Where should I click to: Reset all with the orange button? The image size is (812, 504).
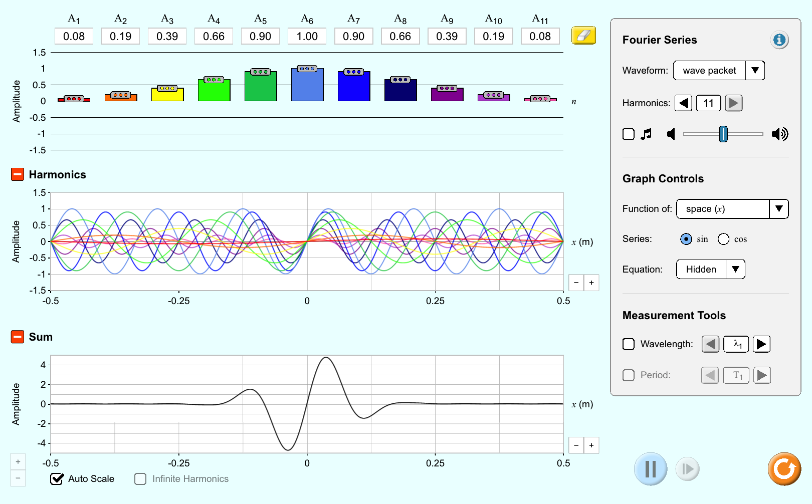click(784, 469)
